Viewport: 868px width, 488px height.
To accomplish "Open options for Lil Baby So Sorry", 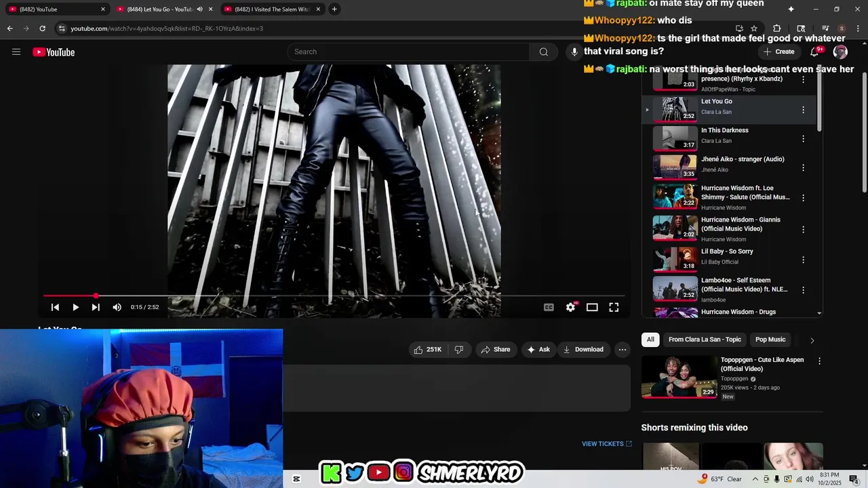I will point(804,260).
